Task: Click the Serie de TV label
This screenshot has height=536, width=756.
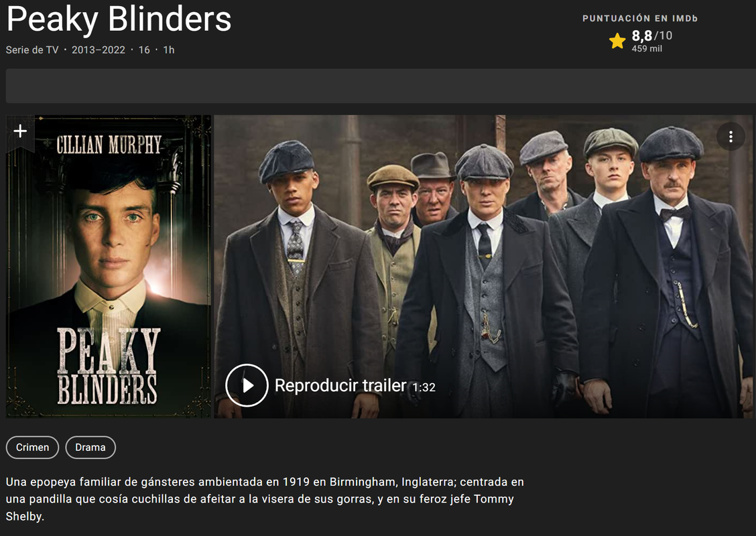Action: click(x=31, y=50)
